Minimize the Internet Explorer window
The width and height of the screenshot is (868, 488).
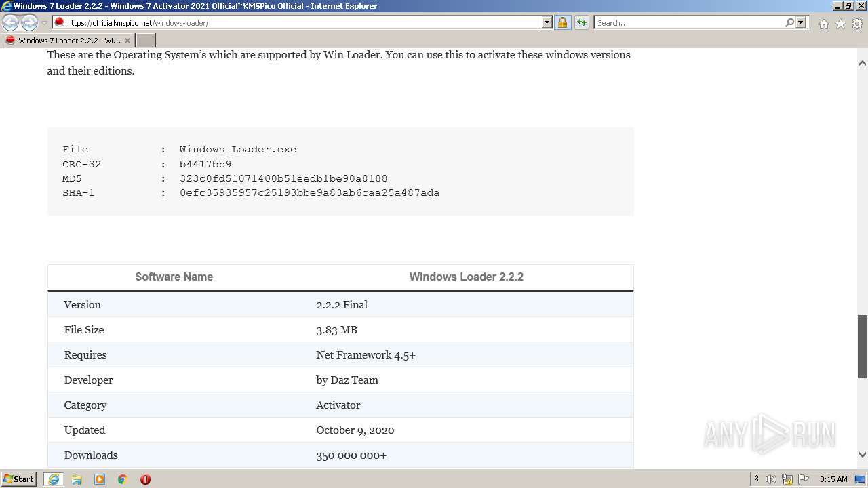click(x=837, y=5)
